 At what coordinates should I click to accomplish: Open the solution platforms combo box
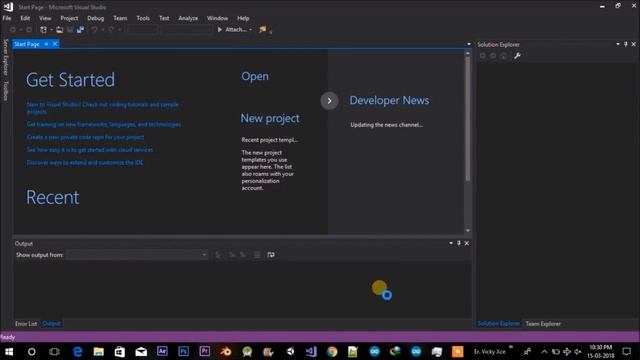point(186,29)
